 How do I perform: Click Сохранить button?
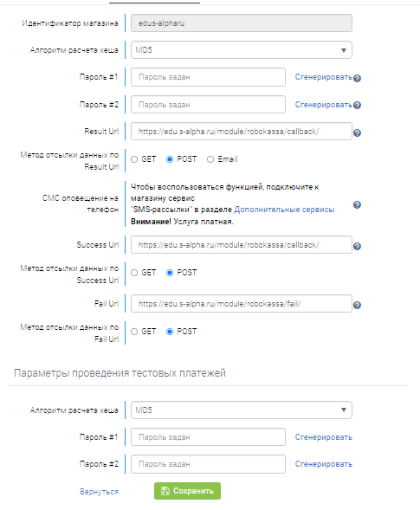(x=187, y=491)
